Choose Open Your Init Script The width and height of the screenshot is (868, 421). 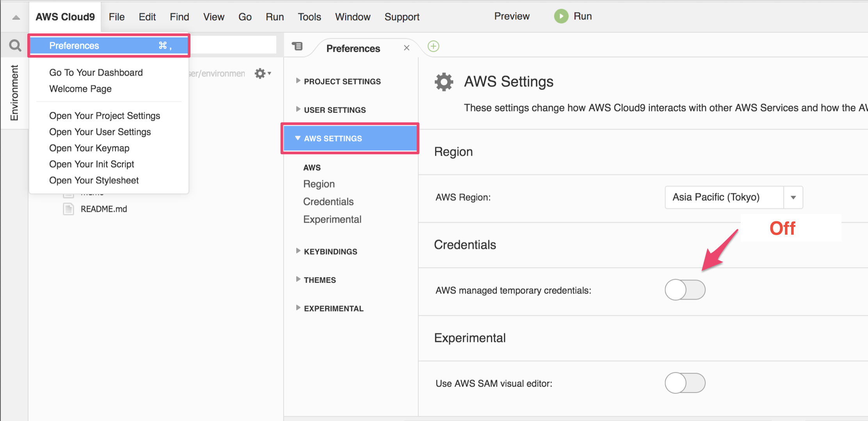tap(92, 164)
